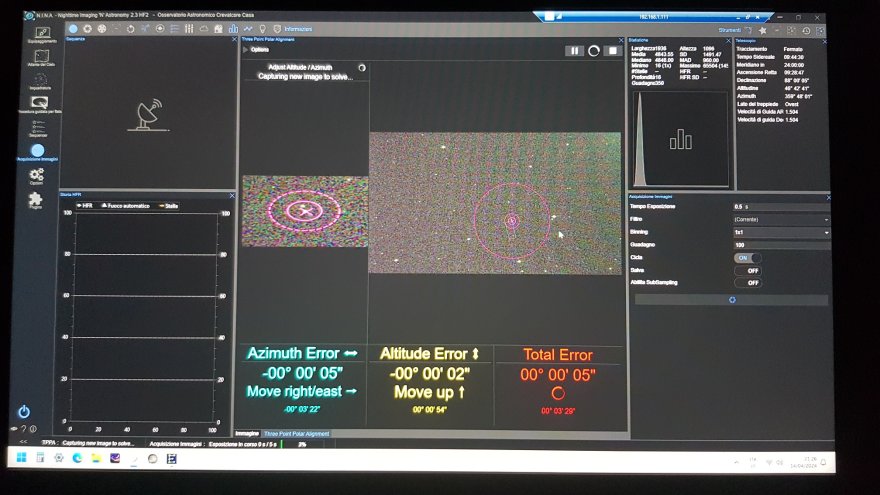The width and height of the screenshot is (880, 495).
Task: Toggle the Cicla loop switch off
Action: tap(747, 257)
